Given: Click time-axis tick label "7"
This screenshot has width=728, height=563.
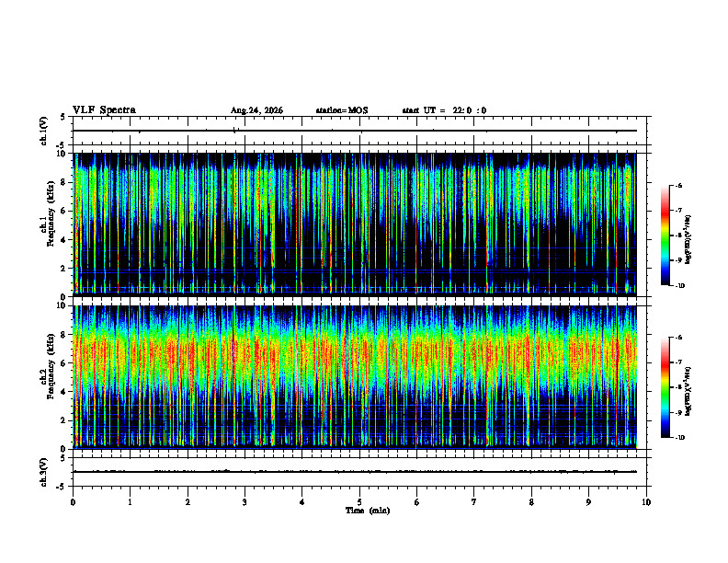Looking at the screenshot, I should [x=474, y=502].
